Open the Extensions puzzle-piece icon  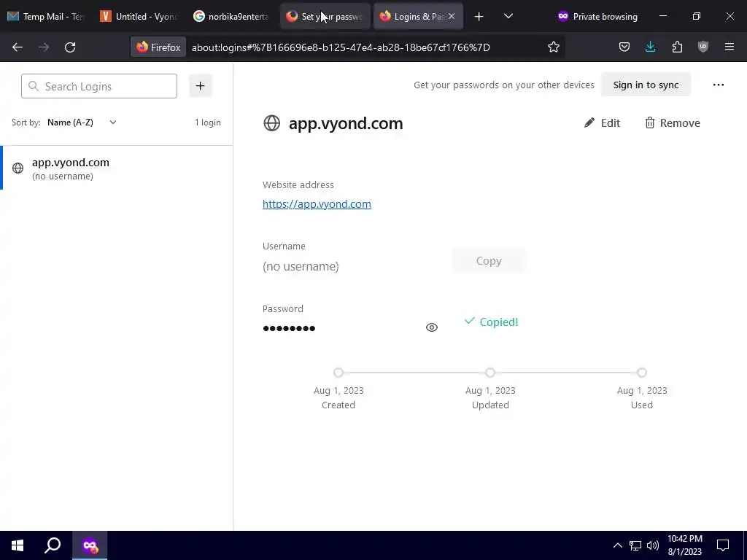click(677, 47)
